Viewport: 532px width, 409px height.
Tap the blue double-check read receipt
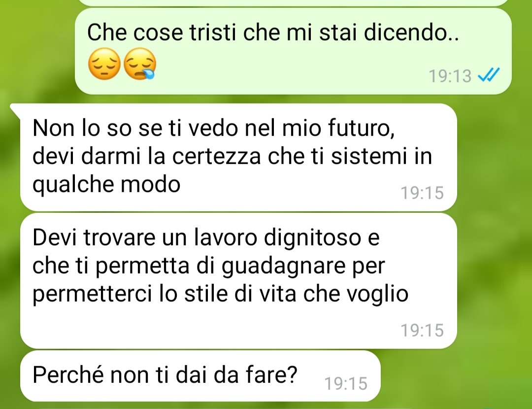coord(489,75)
